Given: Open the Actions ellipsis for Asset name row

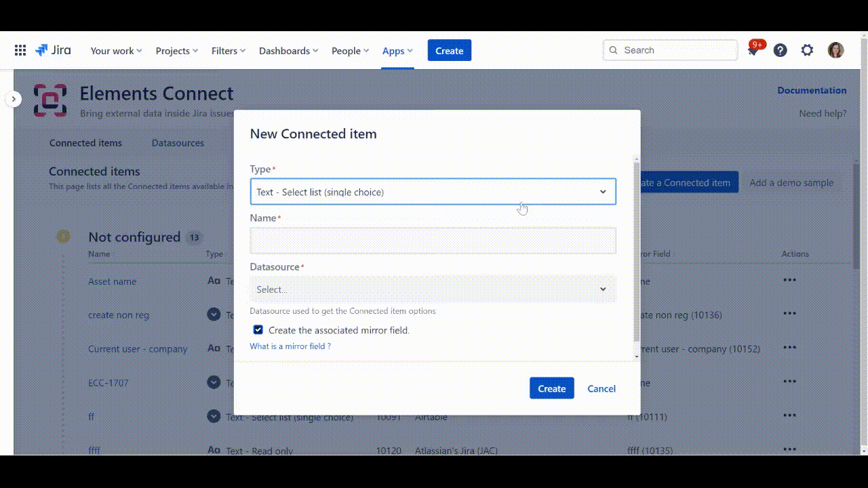Looking at the screenshot, I should click(x=789, y=280).
